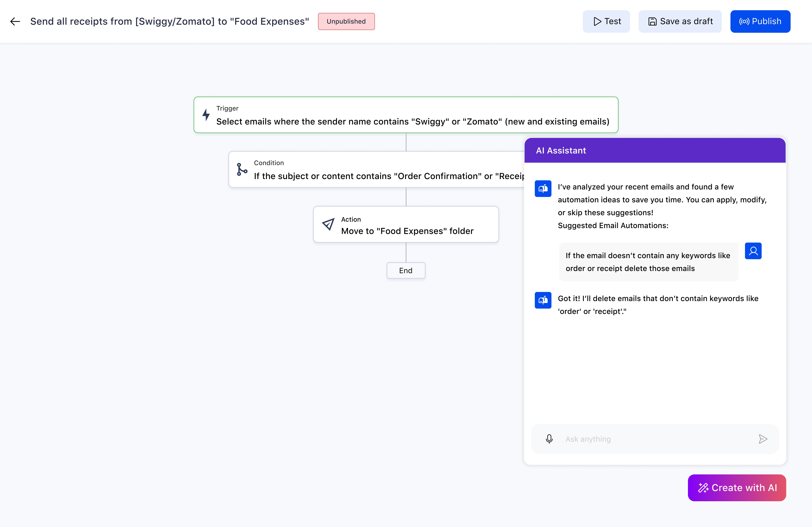Go back using the left arrow
The height and width of the screenshot is (527, 812).
point(15,21)
